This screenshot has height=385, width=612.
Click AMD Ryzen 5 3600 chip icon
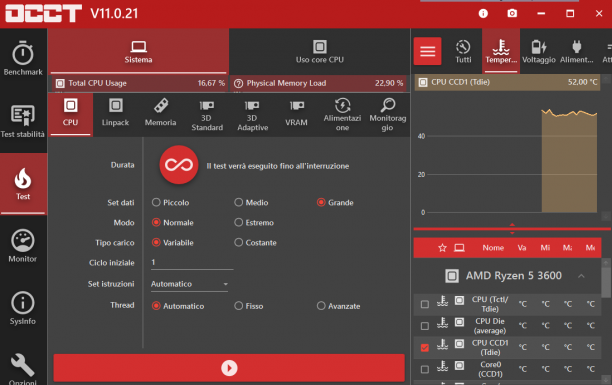(x=452, y=276)
